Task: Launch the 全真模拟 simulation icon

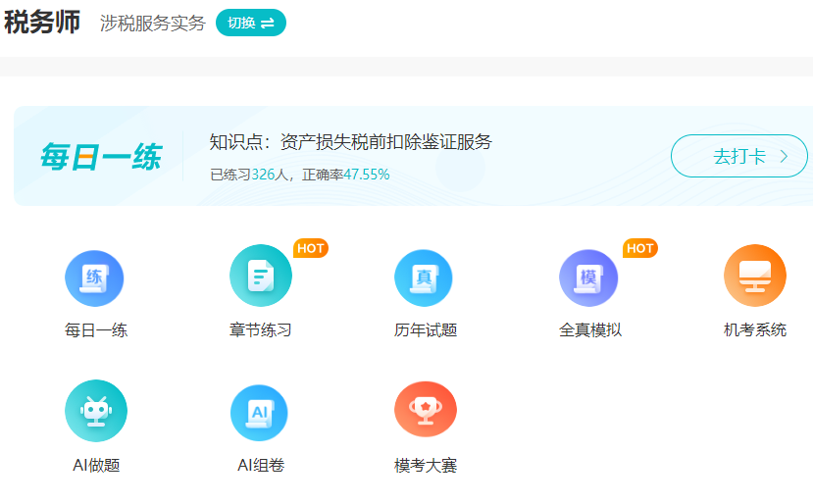Action: pyautogui.click(x=589, y=277)
